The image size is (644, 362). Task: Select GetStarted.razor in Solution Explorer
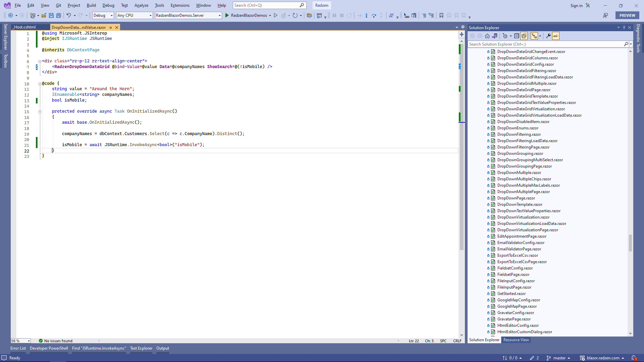pyautogui.click(x=511, y=294)
